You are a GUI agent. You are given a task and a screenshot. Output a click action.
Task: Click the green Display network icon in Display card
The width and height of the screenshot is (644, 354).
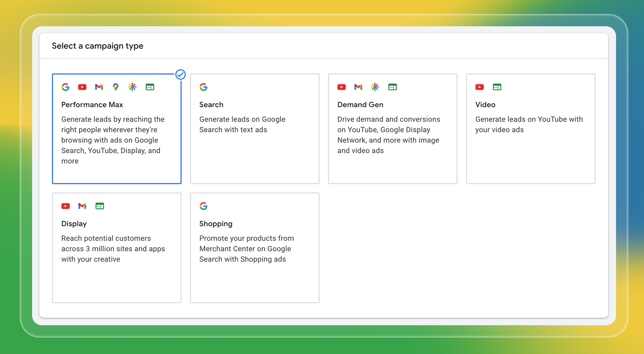pyautogui.click(x=100, y=206)
